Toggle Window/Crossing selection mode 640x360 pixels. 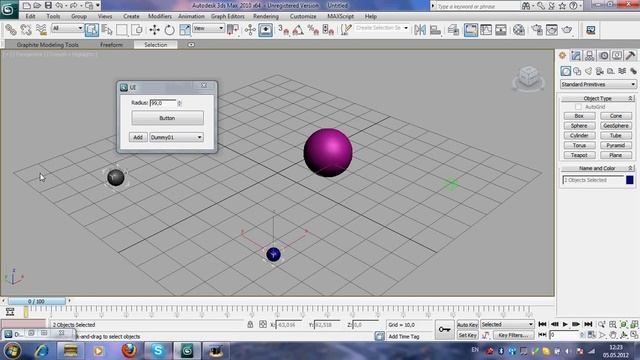[138, 29]
